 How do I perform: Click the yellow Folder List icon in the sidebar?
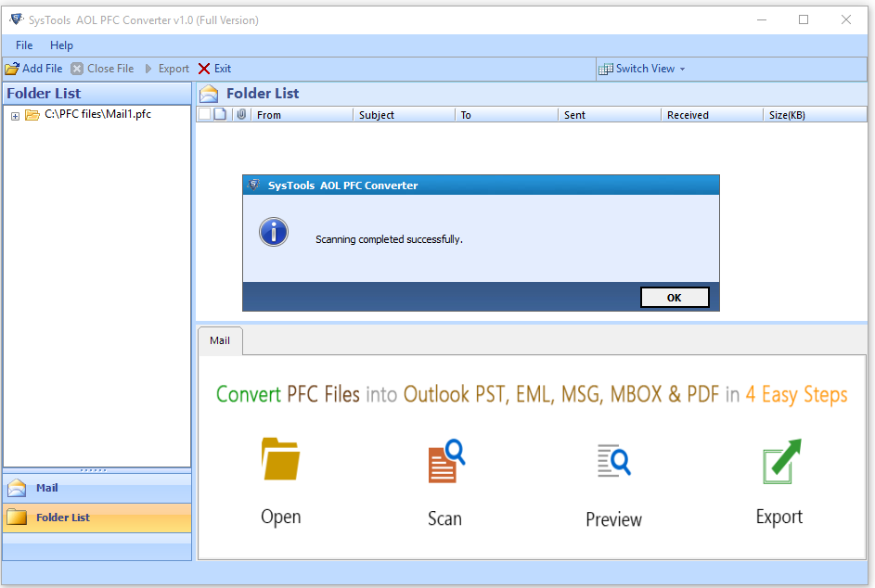pyautogui.click(x=17, y=518)
